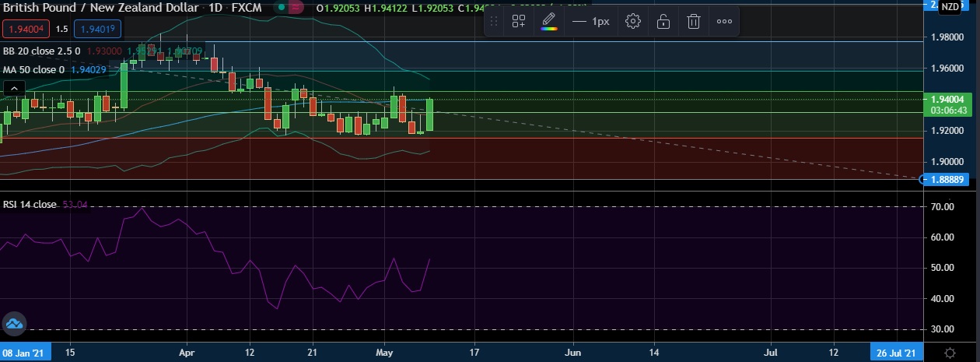Screen dimensions: 980x362
Task: Open the NZD currency selector
Action: (950, 7)
